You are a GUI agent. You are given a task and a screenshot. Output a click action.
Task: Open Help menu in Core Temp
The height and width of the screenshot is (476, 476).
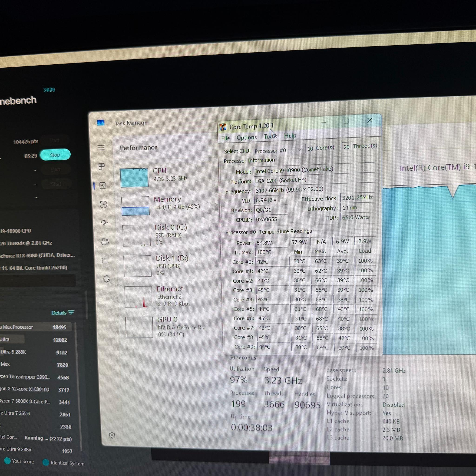click(290, 136)
